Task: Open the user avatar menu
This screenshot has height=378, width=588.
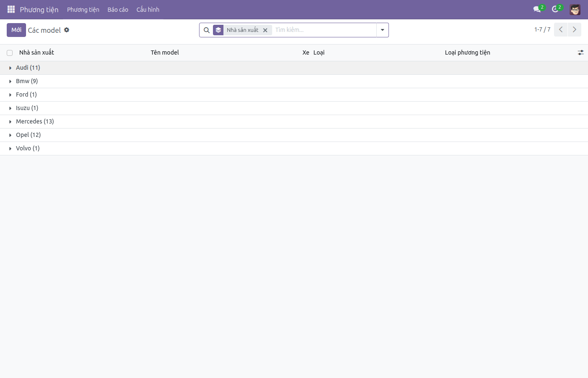Action: coord(575,9)
